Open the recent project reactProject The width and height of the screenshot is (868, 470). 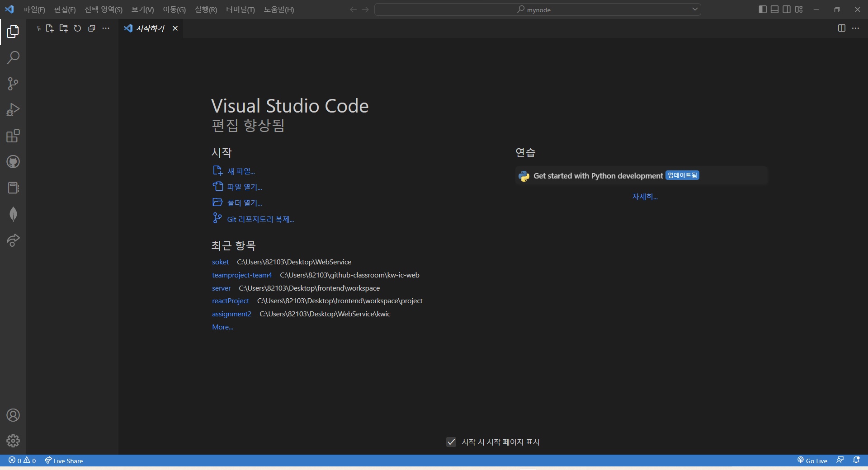coord(231,301)
